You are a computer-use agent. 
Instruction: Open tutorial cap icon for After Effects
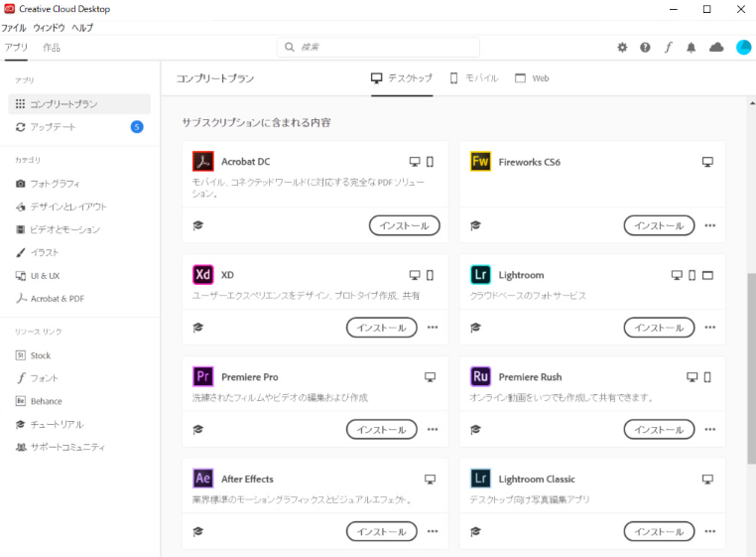point(198,531)
